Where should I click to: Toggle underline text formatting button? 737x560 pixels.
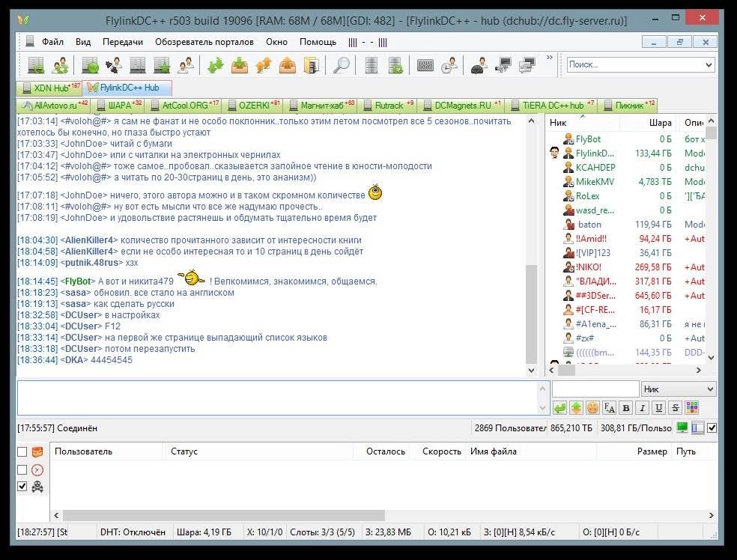click(x=659, y=408)
